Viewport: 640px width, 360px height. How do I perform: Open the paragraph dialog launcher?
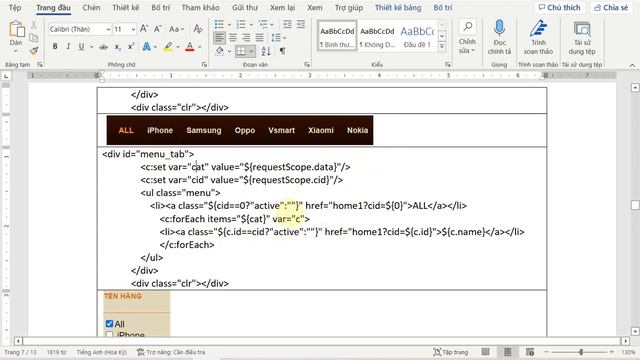click(x=307, y=64)
